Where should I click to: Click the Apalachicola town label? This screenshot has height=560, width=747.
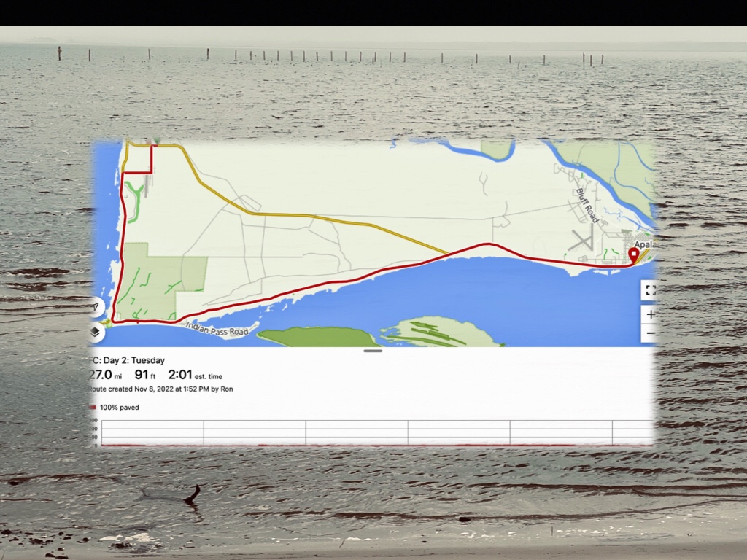coord(645,245)
